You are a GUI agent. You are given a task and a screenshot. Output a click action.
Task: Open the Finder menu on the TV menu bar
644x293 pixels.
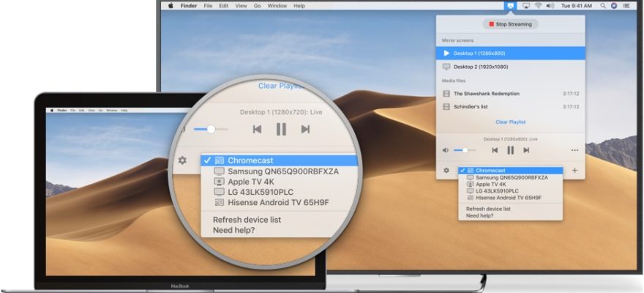[x=189, y=6]
